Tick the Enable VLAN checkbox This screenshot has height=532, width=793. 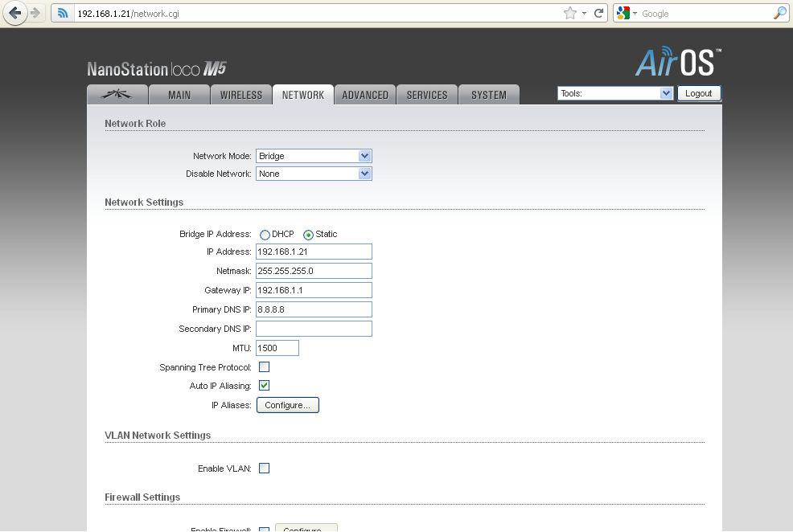coord(264,469)
